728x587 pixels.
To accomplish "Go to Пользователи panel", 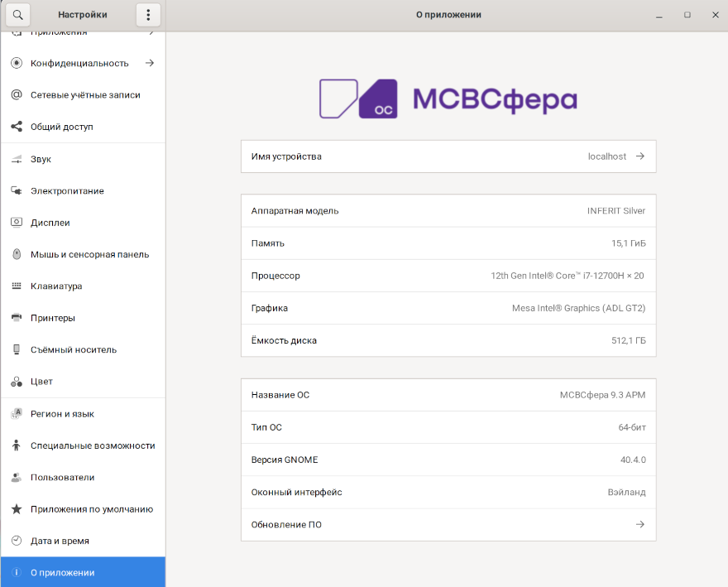I will tap(83, 478).
